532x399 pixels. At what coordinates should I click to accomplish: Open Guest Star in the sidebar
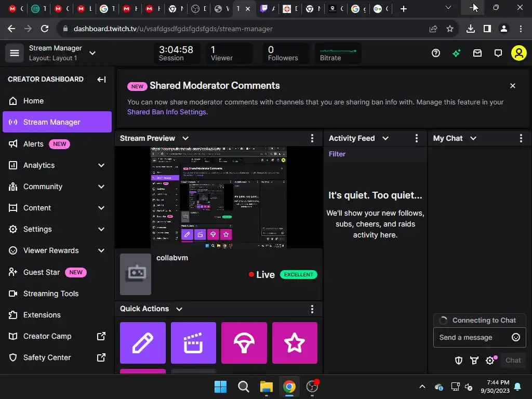tap(57, 272)
